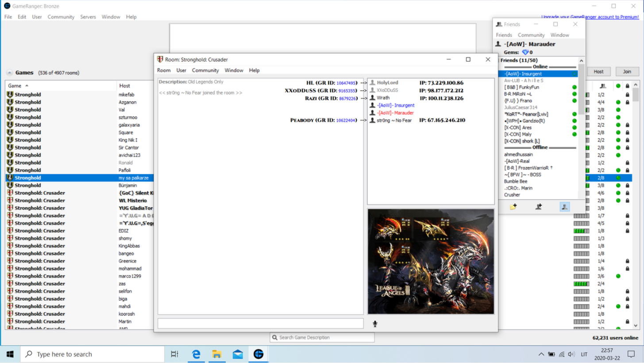Click the Host column header
Viewport: 644px width, 363px height.
135,86
